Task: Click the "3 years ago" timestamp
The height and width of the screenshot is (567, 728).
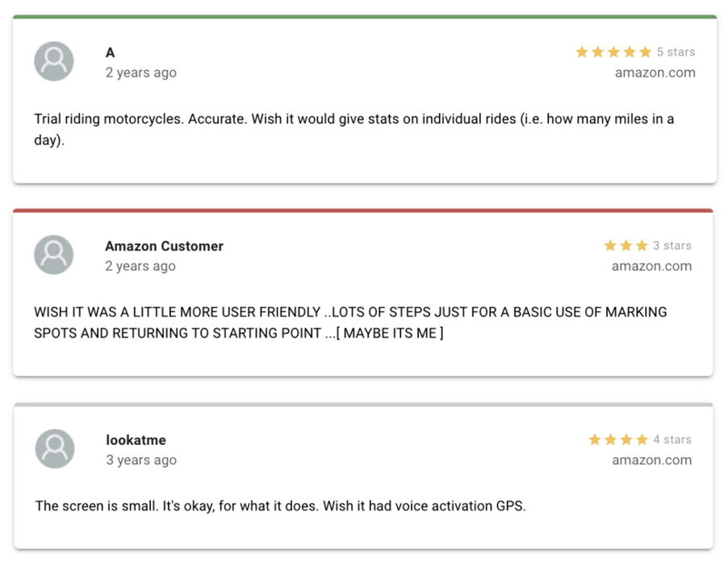Action: (x=141, y=460)
